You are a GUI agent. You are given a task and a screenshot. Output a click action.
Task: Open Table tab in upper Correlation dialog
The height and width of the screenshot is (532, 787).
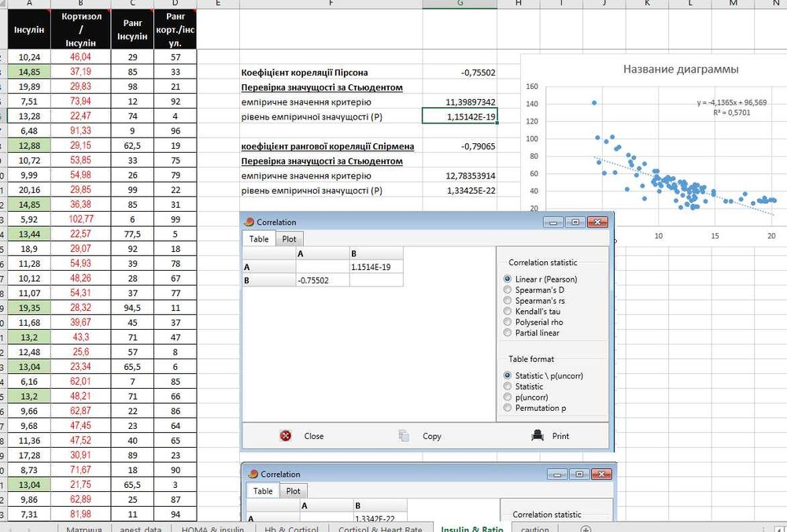tap(259, 239)
